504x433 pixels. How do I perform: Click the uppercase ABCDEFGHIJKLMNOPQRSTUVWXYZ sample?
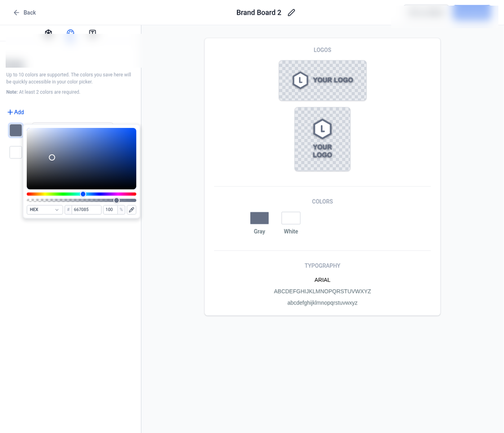322,291
